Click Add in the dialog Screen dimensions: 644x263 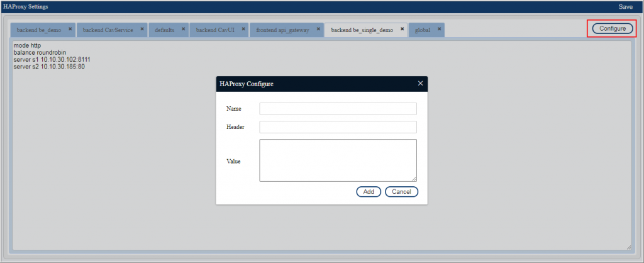[369, 192]
